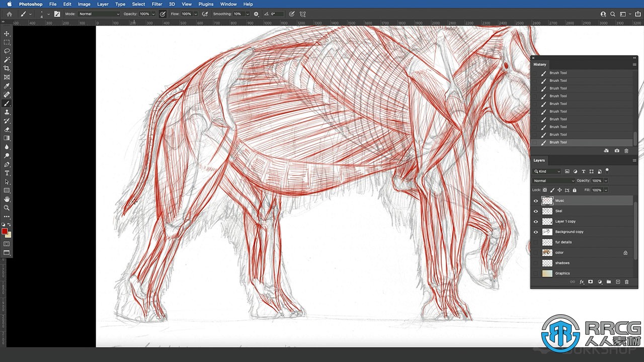Hide the Skel layer
The image size is (644, 362).
536,211
